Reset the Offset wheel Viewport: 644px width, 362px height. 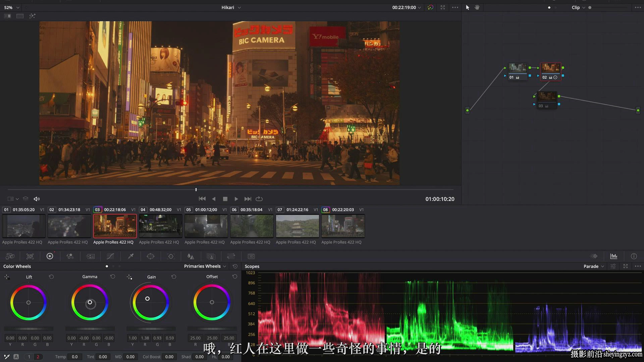(x=235, y=277)
